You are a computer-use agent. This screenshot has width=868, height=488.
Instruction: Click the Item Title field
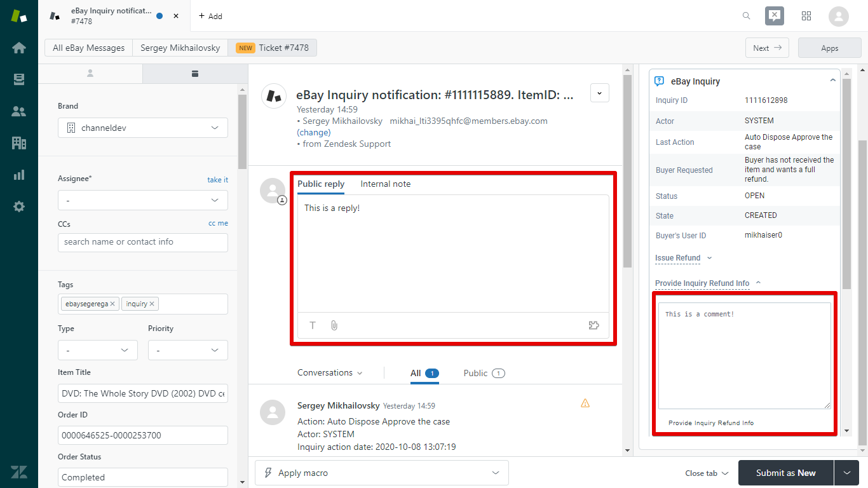click(143, 393)
